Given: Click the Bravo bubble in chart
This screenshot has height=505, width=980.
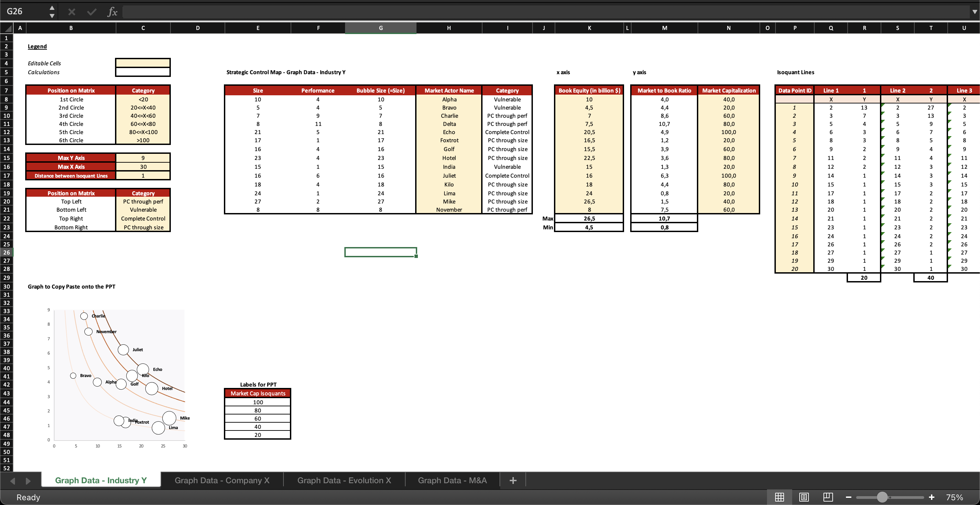Looking at the screenshot, I should pyautogui.click(x=73, y=376).
